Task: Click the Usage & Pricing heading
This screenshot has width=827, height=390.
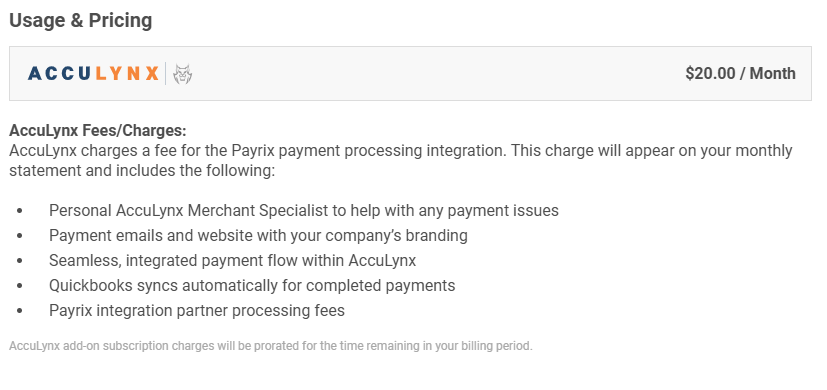Action: 81,21
